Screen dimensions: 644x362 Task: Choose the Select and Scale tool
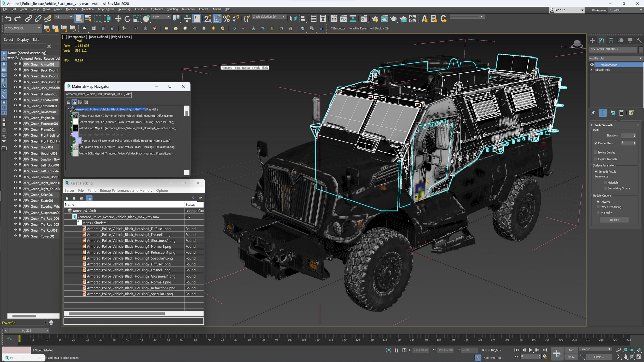137,19
